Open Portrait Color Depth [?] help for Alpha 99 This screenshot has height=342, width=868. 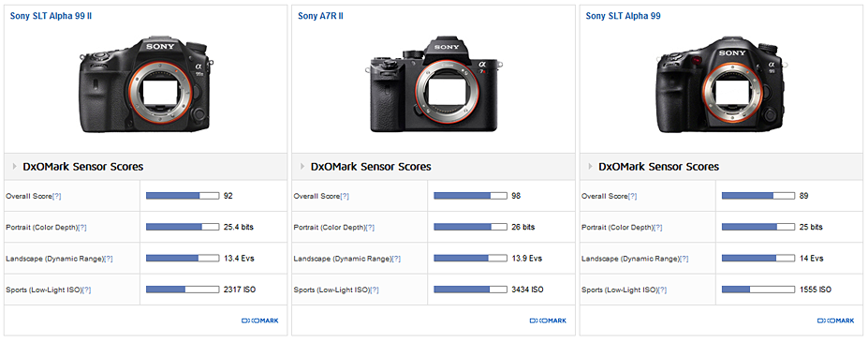click(x=658, y=228)
